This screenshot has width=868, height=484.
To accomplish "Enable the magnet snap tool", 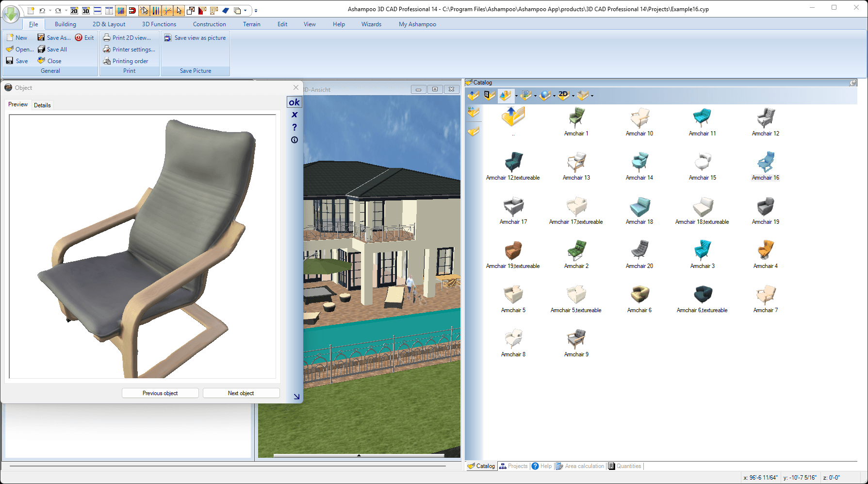I will coord(132,10).
